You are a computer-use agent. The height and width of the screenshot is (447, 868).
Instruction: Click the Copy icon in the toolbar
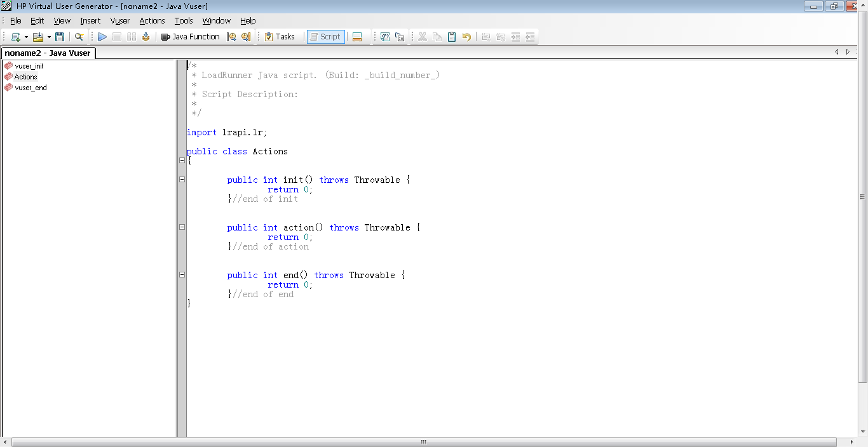click(x=437, y=37)
